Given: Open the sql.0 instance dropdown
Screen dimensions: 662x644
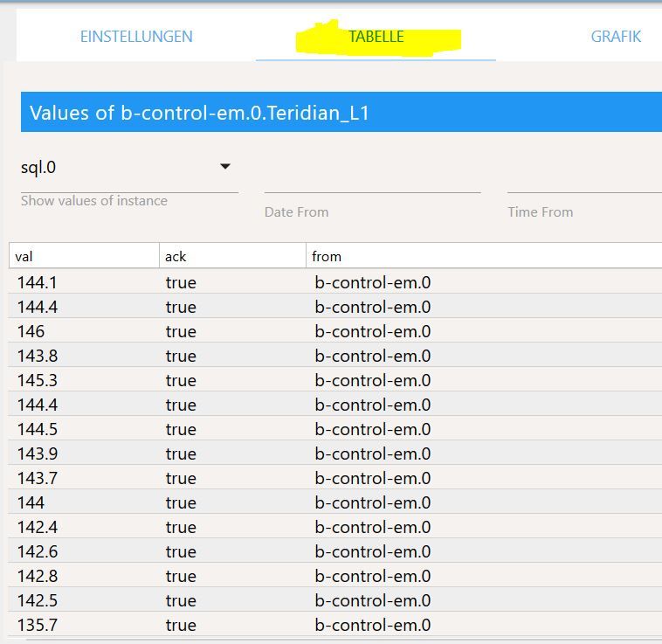Looking at the screenshot, I should coord(129,168).
